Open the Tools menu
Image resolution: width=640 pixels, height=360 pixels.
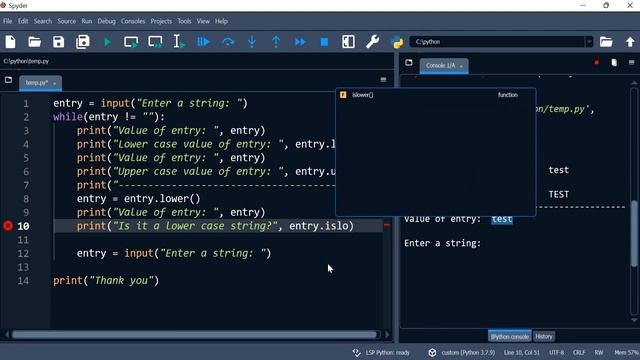[184, 21]
